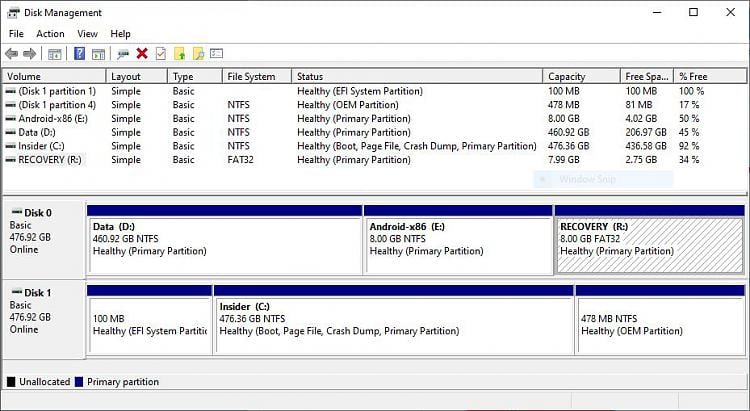
Task: Click the volume icon for Android-x86 (E:) row
Action: point(11,119)
